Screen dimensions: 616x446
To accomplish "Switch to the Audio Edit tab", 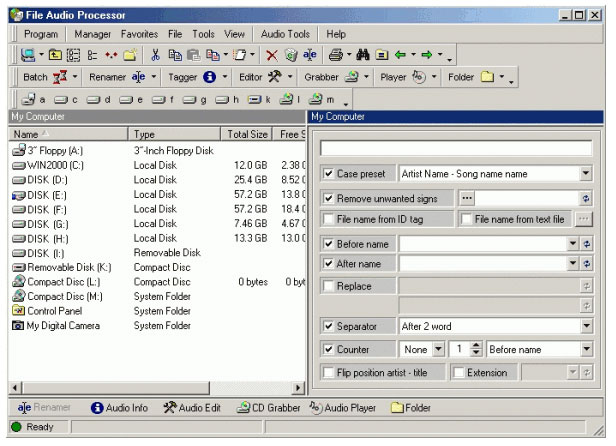I will (192, 408).
